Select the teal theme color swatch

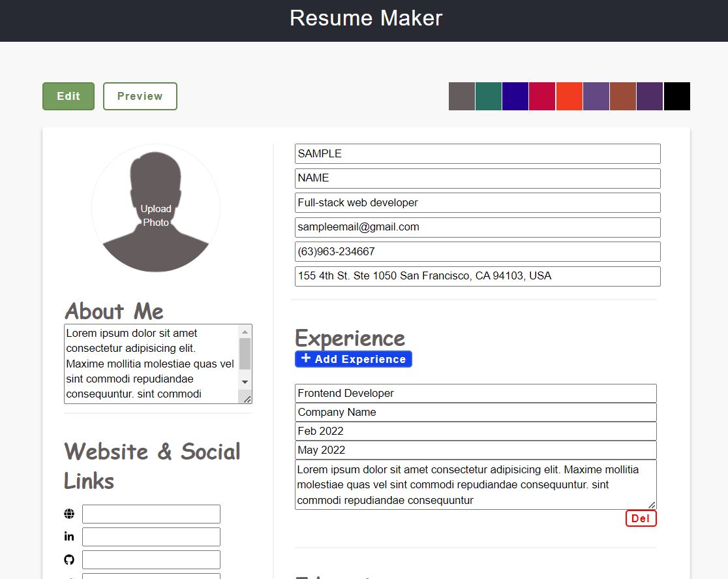tap(488, 96)
